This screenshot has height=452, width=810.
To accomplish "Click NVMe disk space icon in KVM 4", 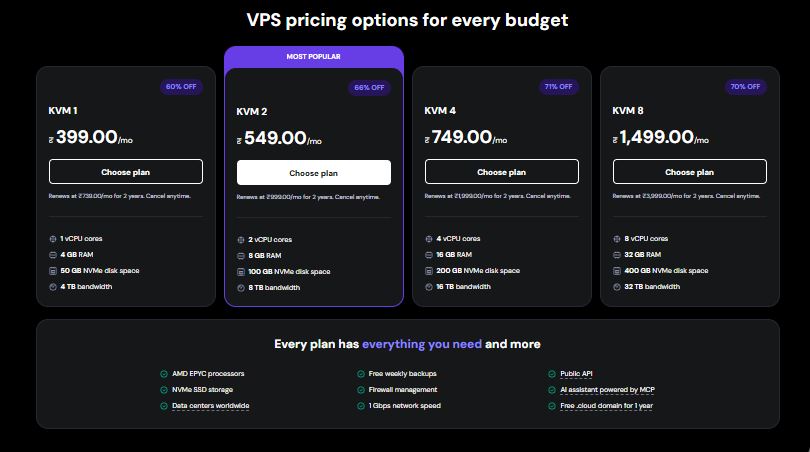I will (429, 271).
